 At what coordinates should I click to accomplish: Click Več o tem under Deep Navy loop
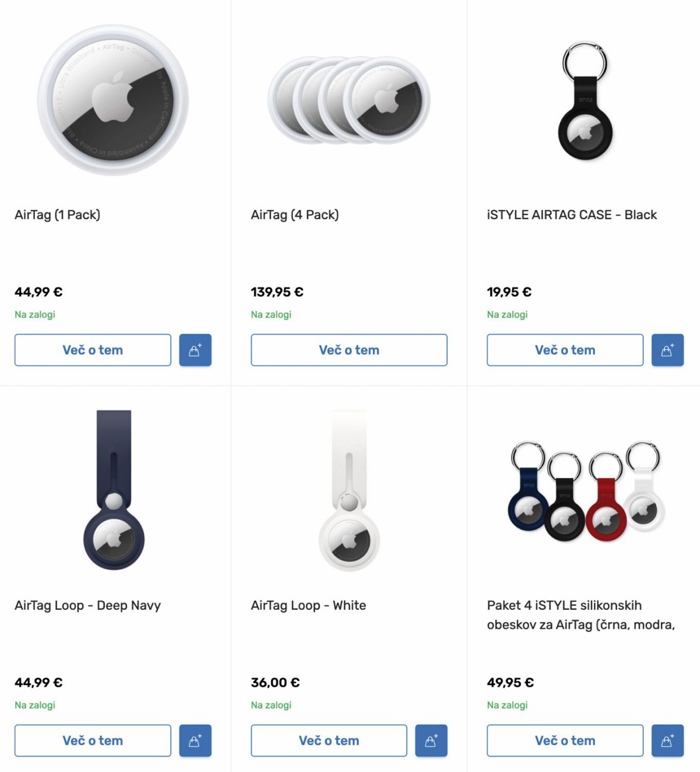[x=93, y=741]
